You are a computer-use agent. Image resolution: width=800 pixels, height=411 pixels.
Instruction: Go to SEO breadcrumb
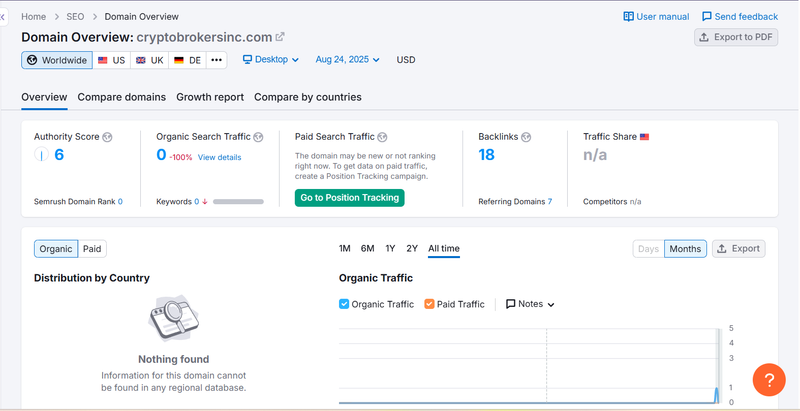tap(75, 17)
